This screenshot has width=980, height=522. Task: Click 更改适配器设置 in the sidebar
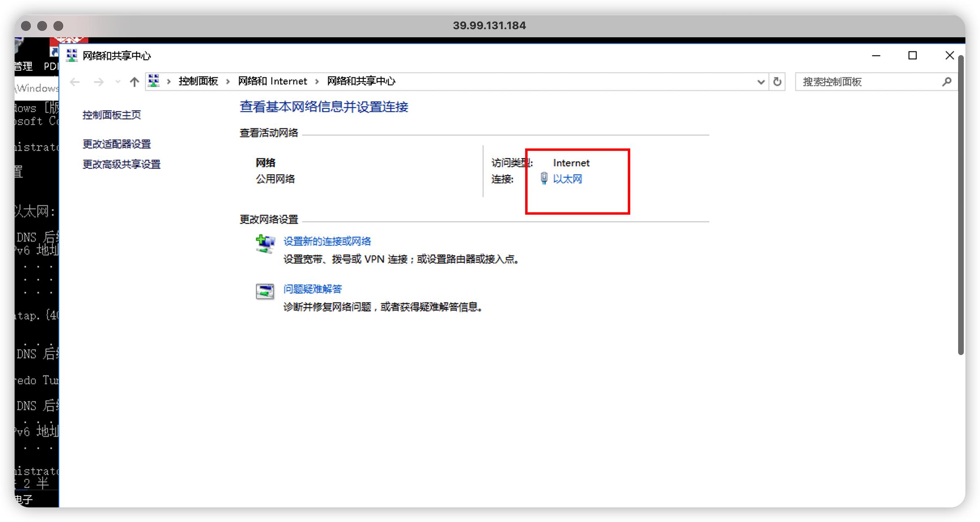pyautogui.click(x=117, y=144)
